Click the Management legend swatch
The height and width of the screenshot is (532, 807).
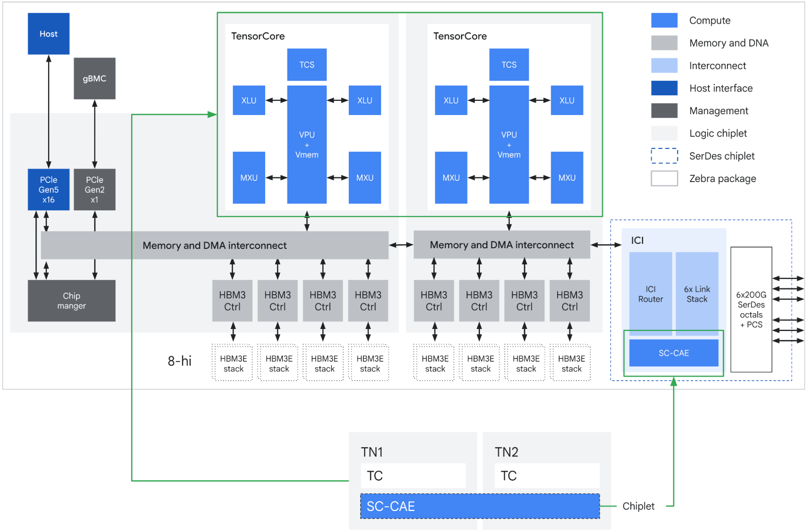point(664,111)
